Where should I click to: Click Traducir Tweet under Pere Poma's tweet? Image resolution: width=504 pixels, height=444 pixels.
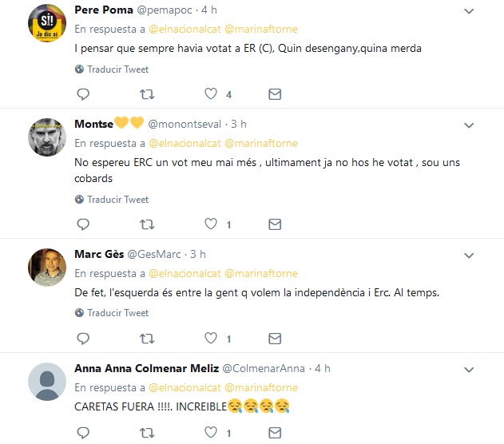(117, 69)
